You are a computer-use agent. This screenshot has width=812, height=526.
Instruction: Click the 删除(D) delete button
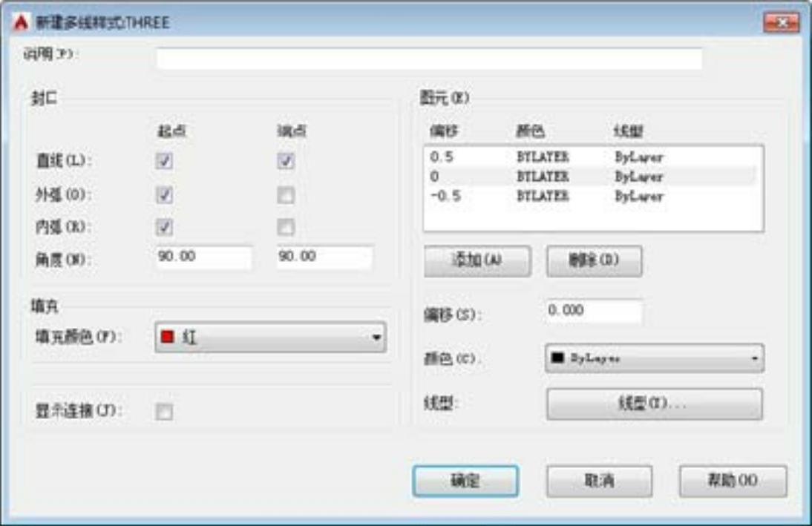point(594,260)
